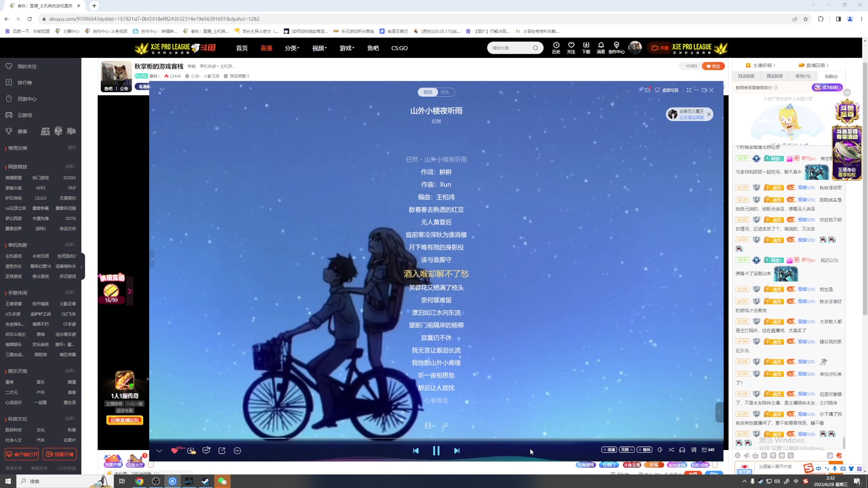Toggle the 音效 sound effect switch
868x488 pixels.
[x=644, y=450]
